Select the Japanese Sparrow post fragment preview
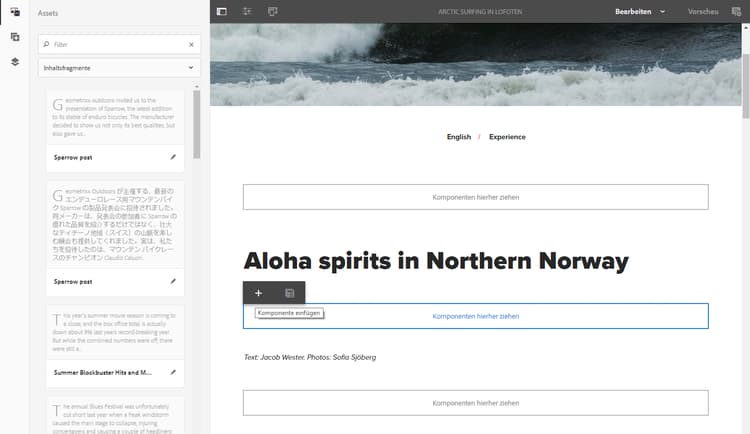The width and height of the screenshot is (750, 434). pyautogui.click(x=115, y=224)
